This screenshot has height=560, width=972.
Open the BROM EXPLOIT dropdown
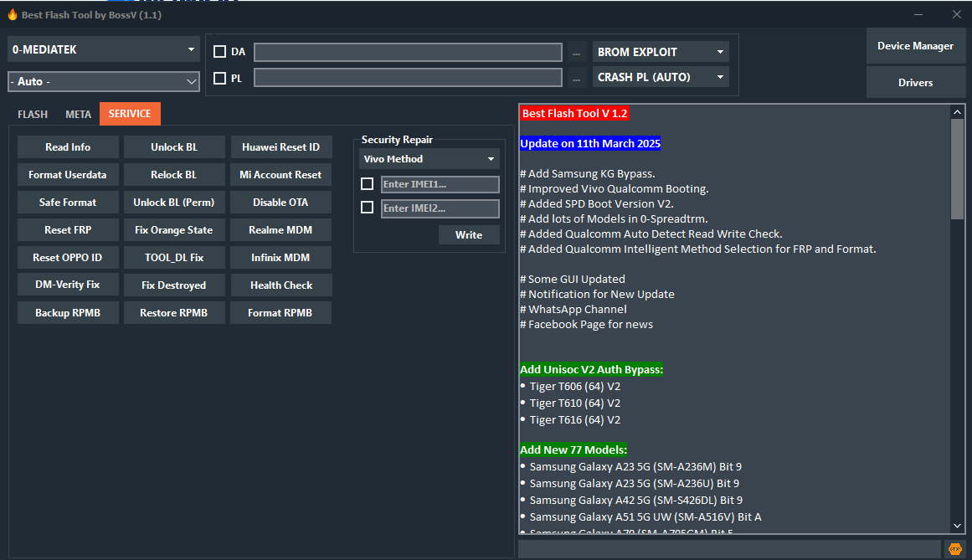click(661, 52)
